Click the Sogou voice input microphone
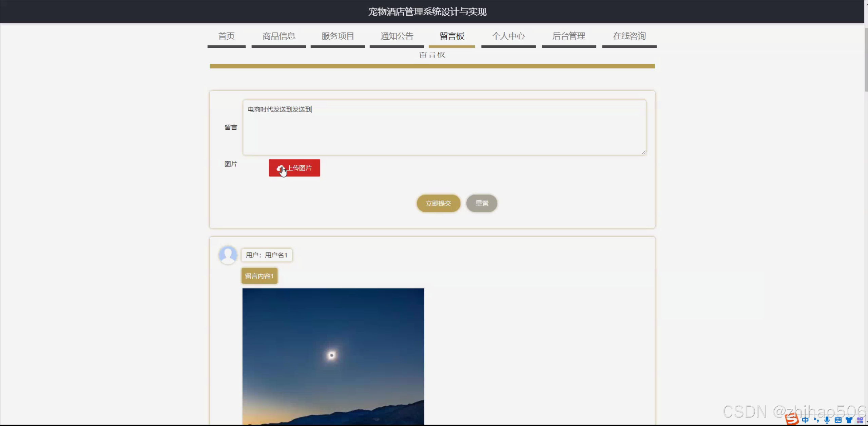The image size is (868, 426). coord(827,420)
